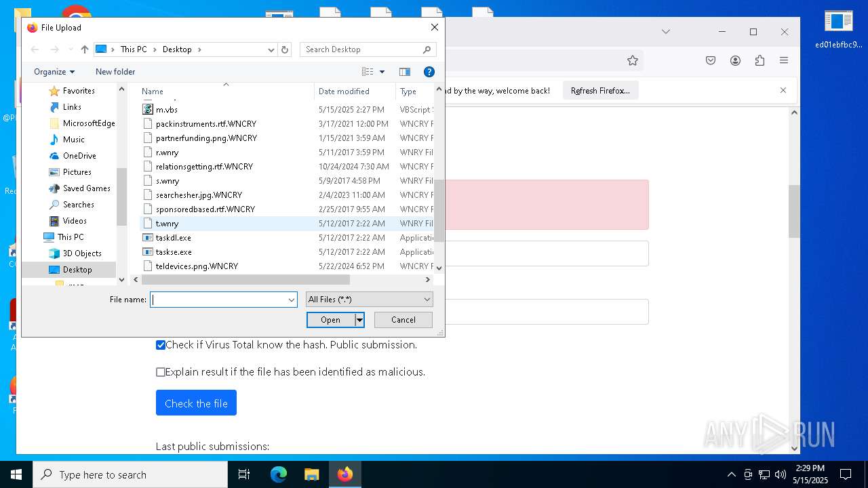Image resolution: width=868 pixels, height=488 pixels.
Task: Create a New folder
Action: pyautogui.click(x=115, y=72)
